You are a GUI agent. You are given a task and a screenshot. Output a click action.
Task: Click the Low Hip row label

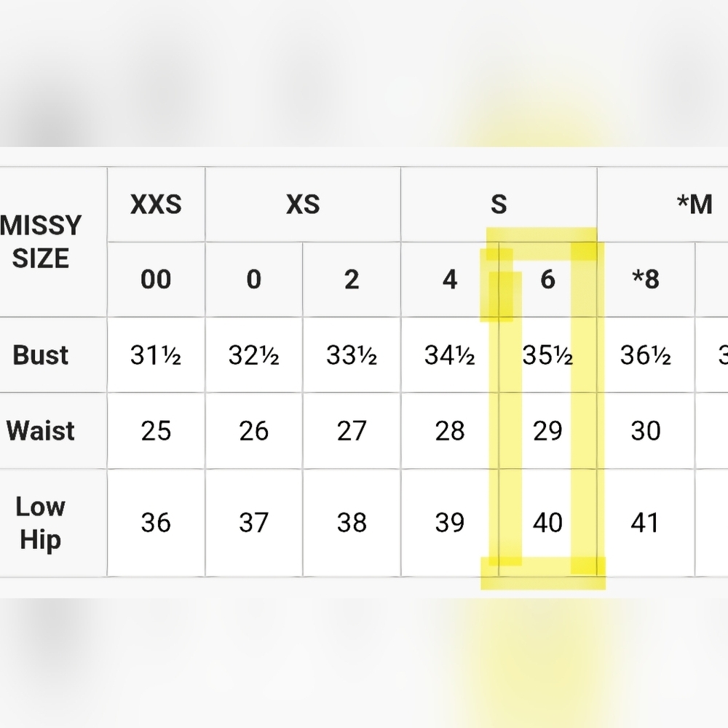41,523
